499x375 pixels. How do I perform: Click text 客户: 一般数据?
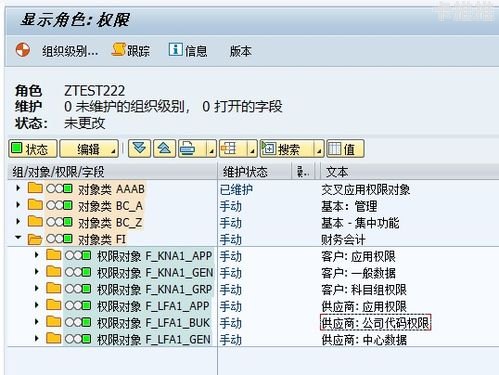(x=358, y=273)
